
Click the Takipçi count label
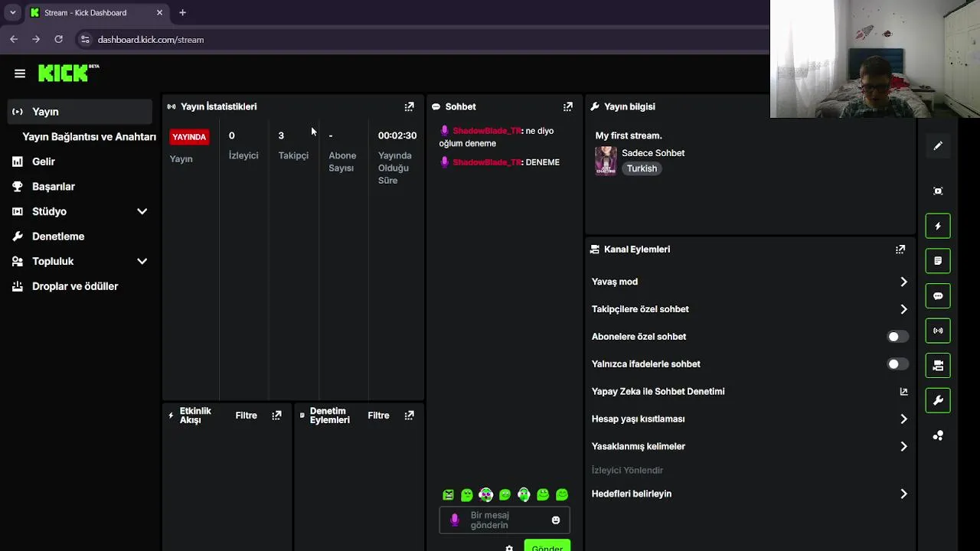point(293,155)
